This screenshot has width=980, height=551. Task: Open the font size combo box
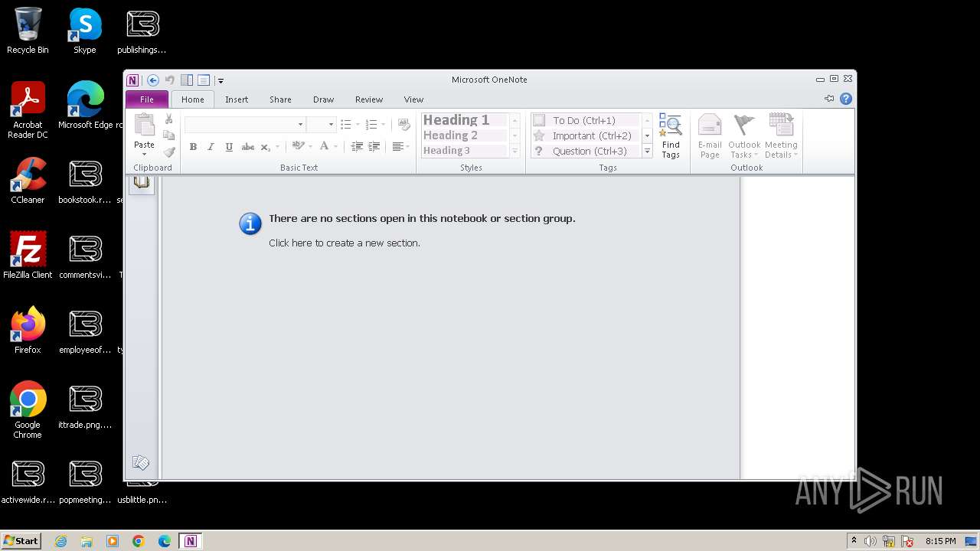(321, 124)
